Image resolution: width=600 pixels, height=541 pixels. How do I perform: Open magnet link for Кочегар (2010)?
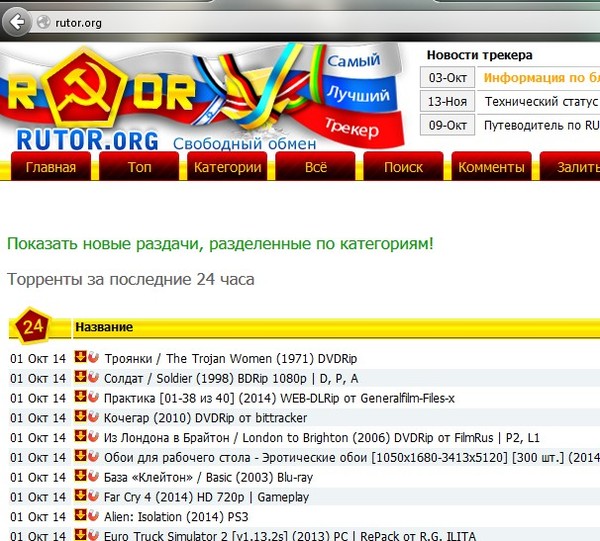[x=93, y=417]
